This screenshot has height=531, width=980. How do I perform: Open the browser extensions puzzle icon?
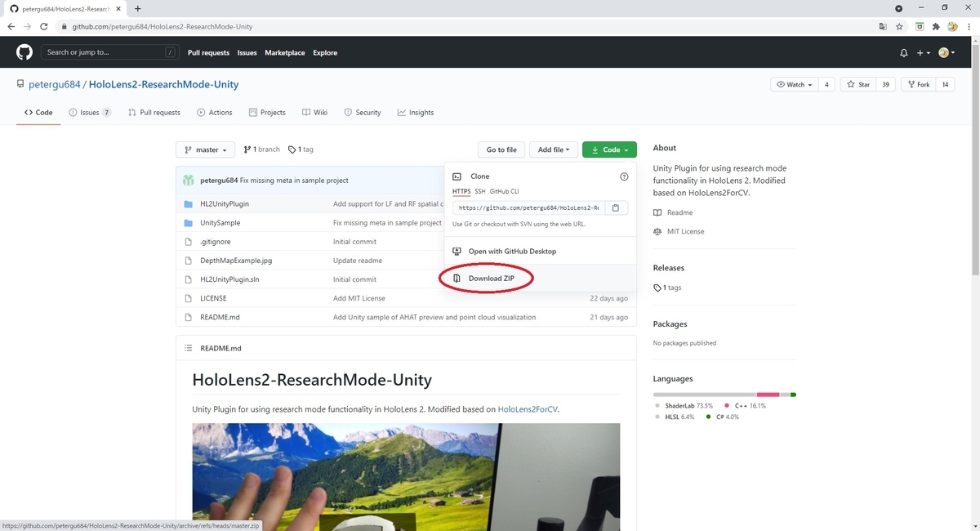click(936, 26)
